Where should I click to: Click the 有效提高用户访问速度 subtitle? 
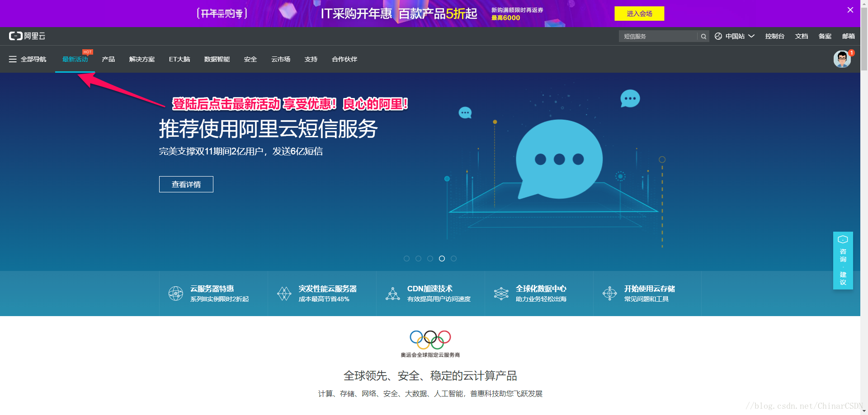(439, 299)
